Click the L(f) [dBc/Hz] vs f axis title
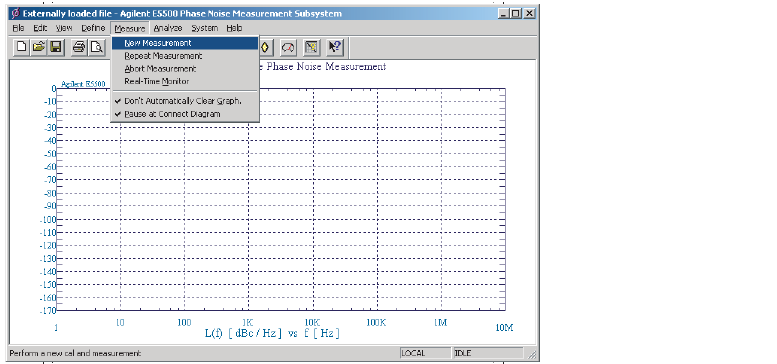The height and width of the screenshot is (364, 777). [x=272, y=333]
